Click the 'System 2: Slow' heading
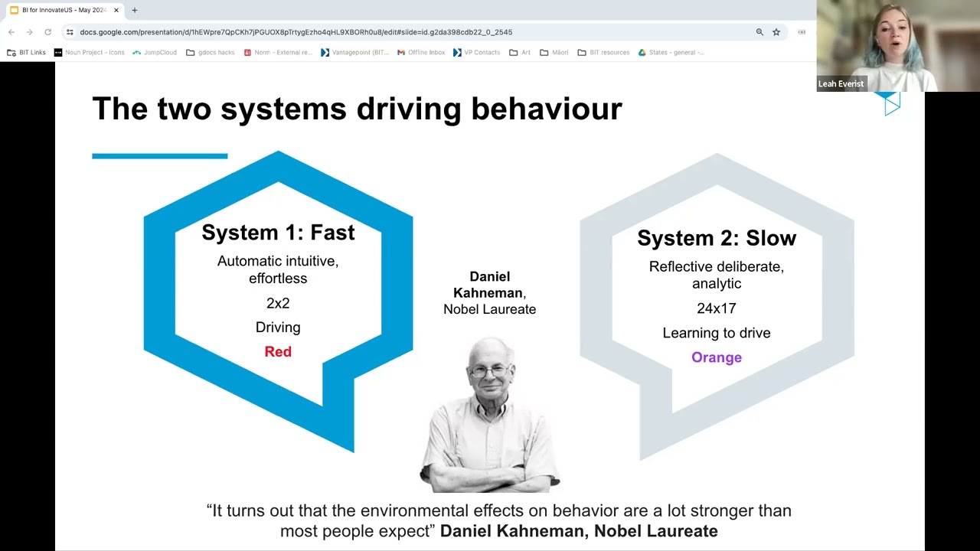 [x=717, y=238]
